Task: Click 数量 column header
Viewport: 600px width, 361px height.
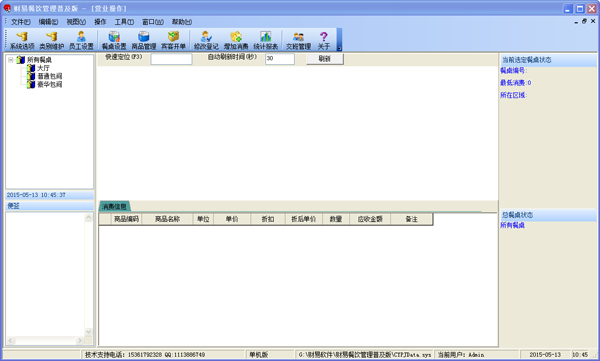Action: [336, 219]
